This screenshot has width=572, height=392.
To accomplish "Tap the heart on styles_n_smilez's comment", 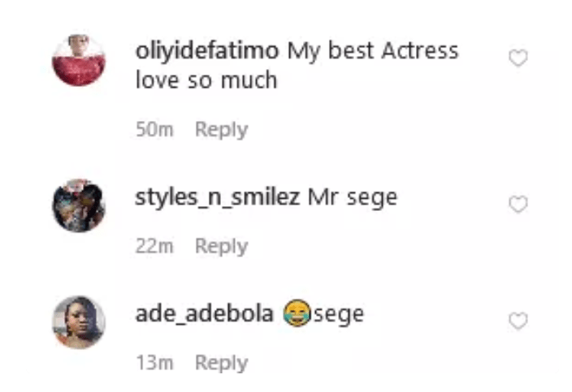I will 518,204.
